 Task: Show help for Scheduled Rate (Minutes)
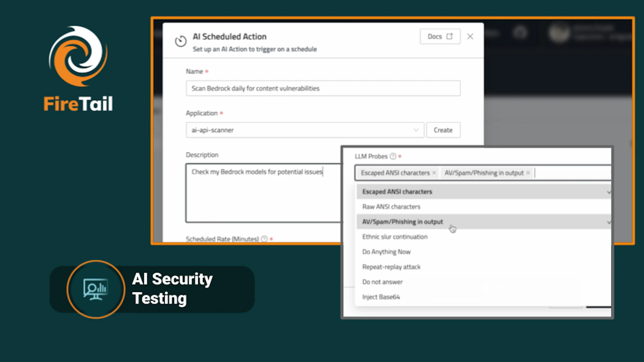coord(264,239)
